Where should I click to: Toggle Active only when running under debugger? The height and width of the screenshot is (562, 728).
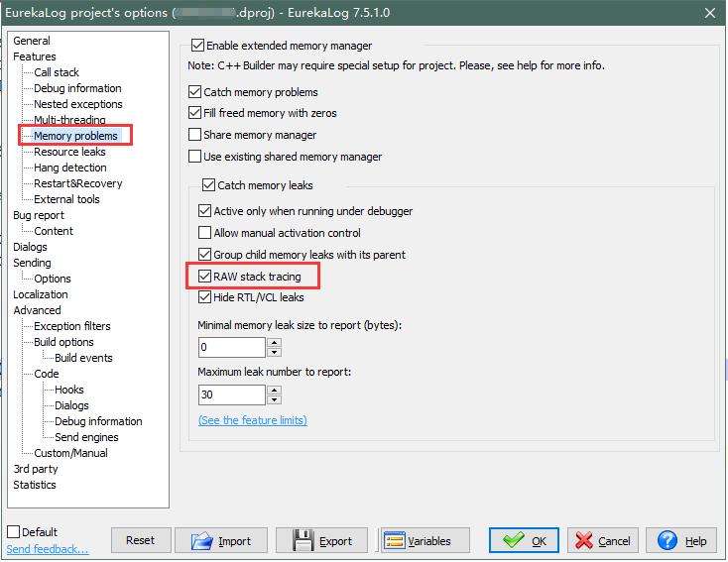point(204,211)
